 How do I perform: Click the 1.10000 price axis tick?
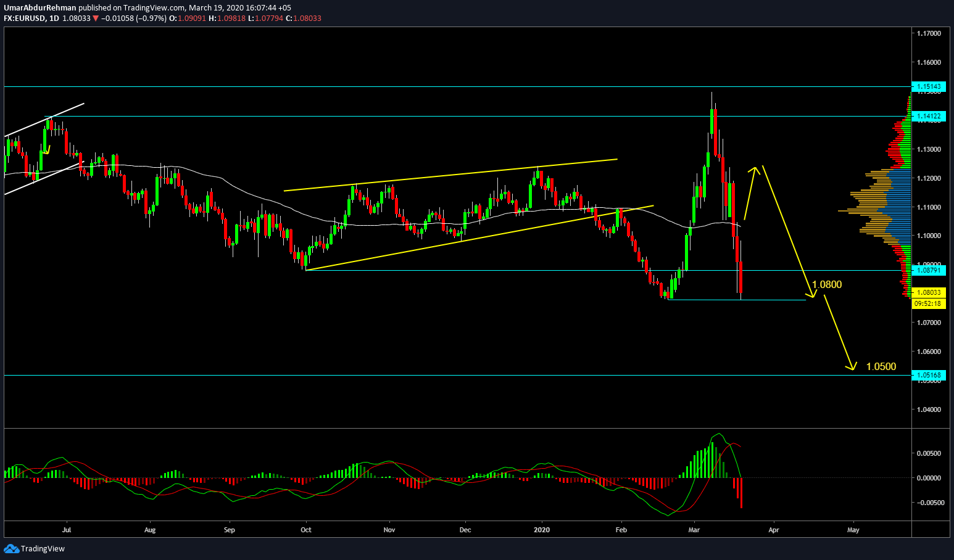click(929, 236)
